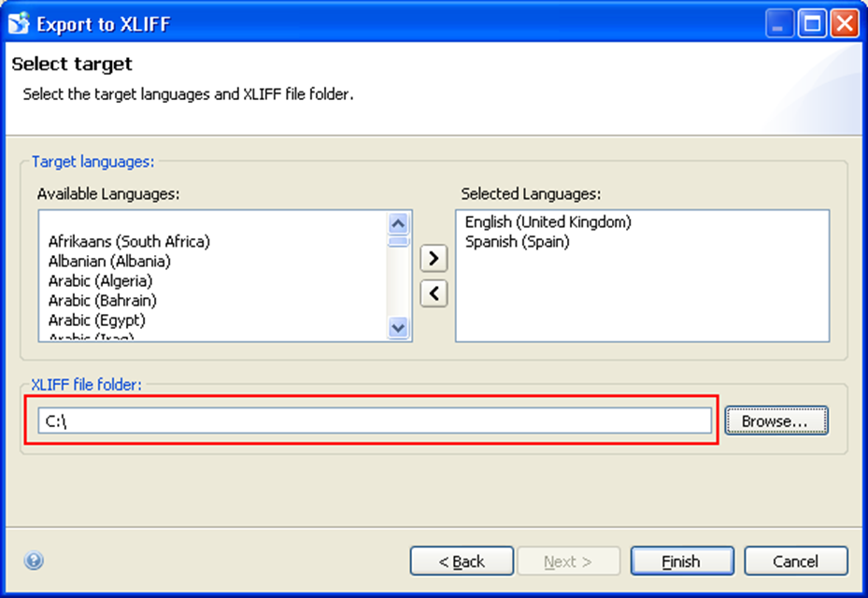Screen dimensions: 868x598
Task: Cancel the export wizard
Action: [795, 561]
